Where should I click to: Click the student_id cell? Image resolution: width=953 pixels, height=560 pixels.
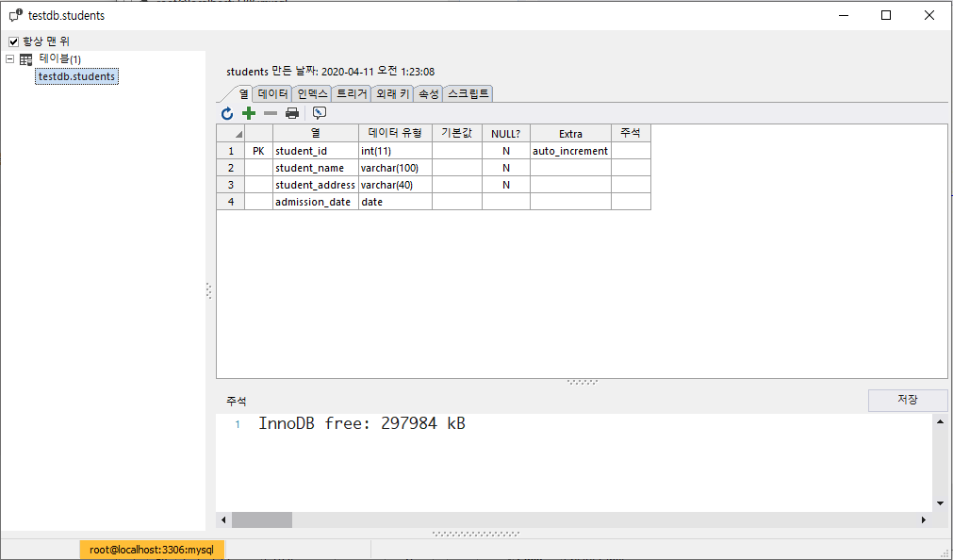click(316, 151)
